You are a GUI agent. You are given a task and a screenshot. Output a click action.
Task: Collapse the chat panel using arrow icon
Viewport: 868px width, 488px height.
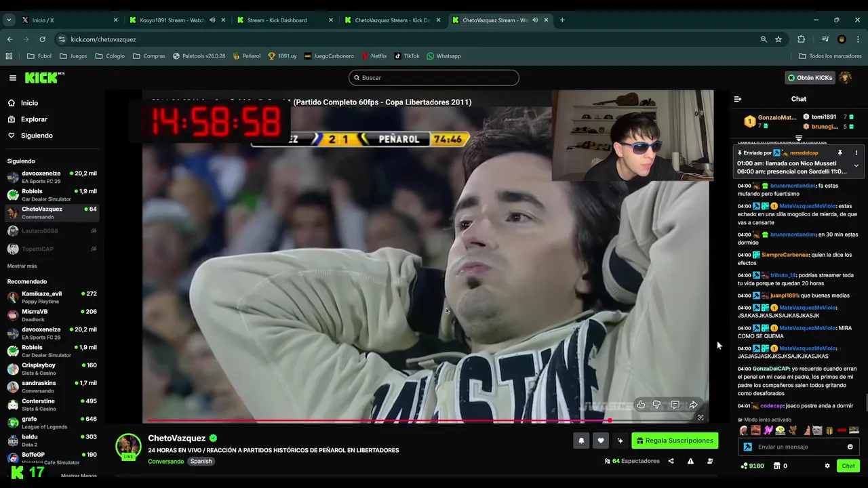(x=738, y=99)
